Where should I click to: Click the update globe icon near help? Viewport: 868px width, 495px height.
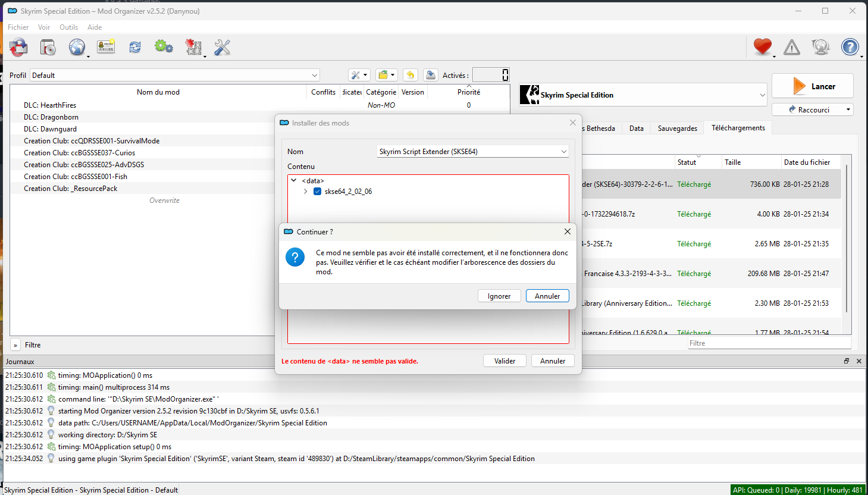(x=820, y=47)
